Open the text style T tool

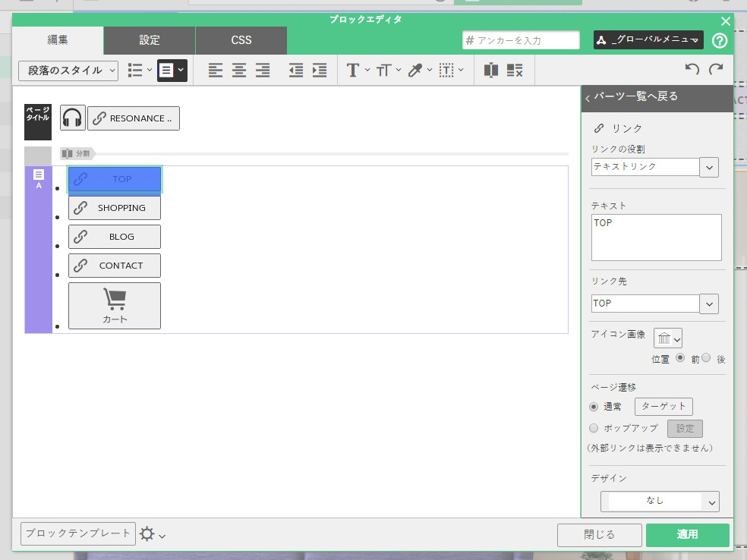click(x=353, y=71)
